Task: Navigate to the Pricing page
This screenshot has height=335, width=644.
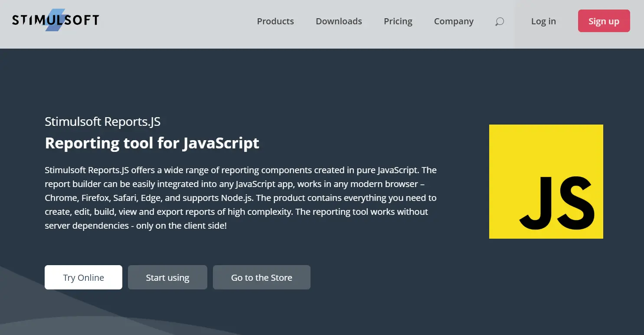Action: point(398,21)
